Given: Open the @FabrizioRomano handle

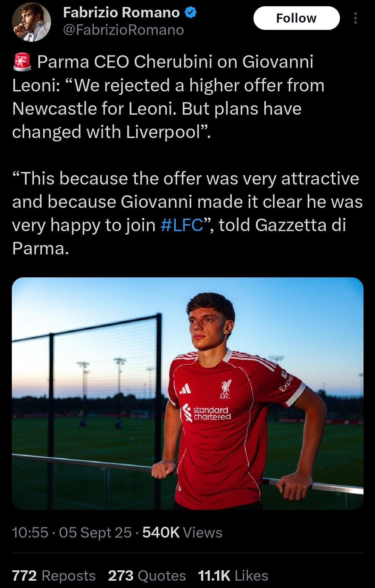Looking at the screenshot, I should click(x=124, y=30).
